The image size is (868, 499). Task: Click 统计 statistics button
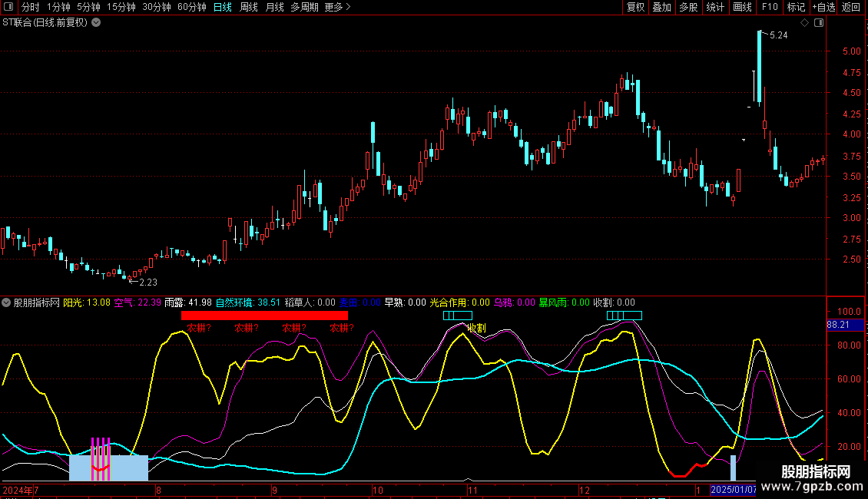click(x=714, y=7)
